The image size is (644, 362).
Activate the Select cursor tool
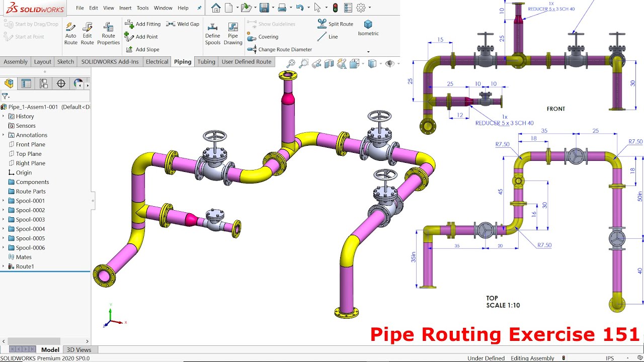[x=317, y=8]
